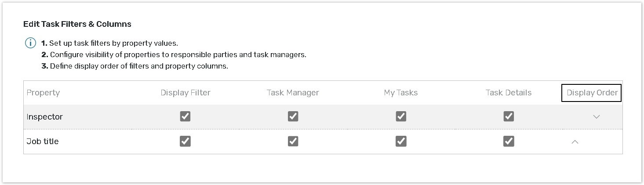Select the Job title property row label

coord(43,141)
